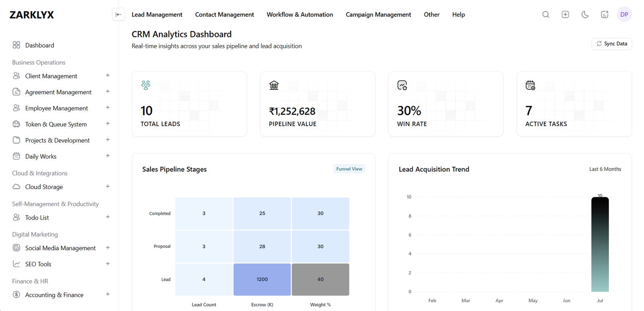644x311 pixels.
Task: Open the Other menu
Action: click(431, 15)
